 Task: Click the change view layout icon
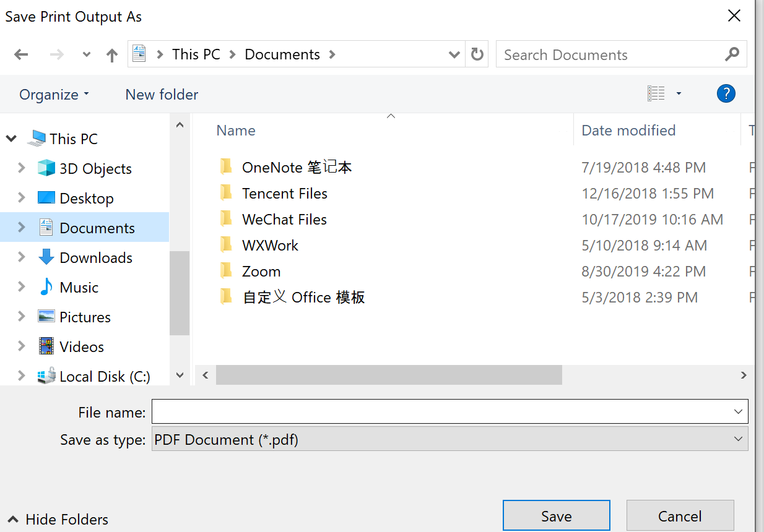[x=656, y=94]
